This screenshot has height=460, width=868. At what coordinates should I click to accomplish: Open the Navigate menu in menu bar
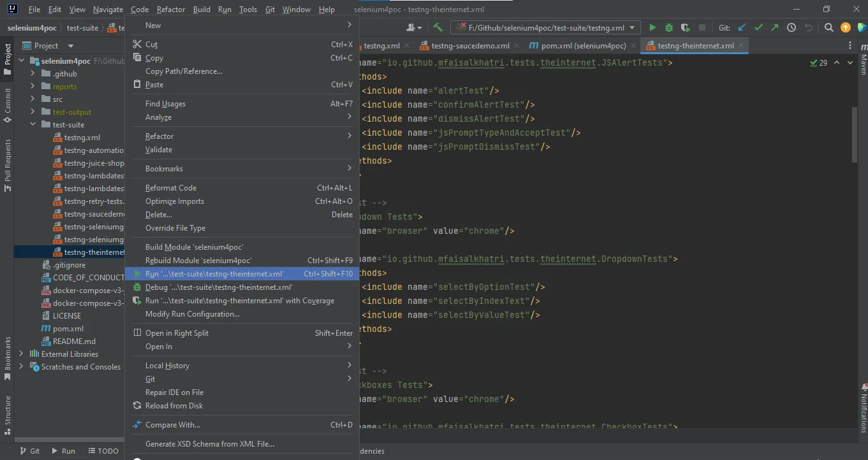point(108,10)
